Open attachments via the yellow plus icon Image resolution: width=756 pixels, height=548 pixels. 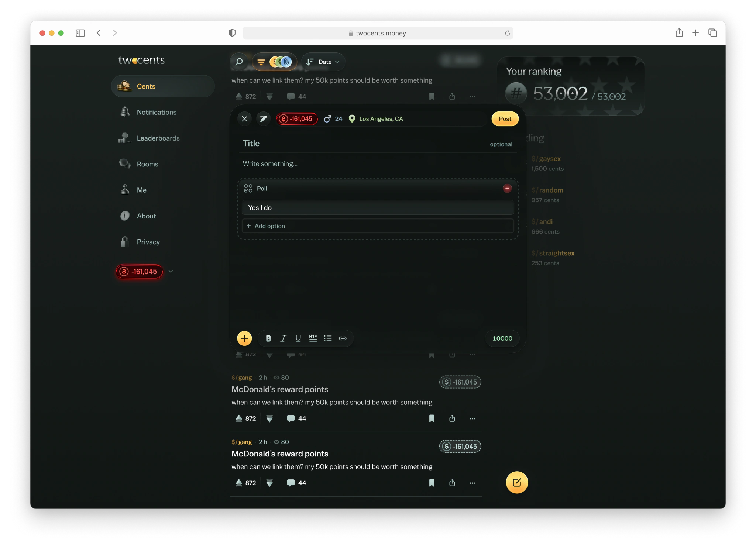(244, 338)
